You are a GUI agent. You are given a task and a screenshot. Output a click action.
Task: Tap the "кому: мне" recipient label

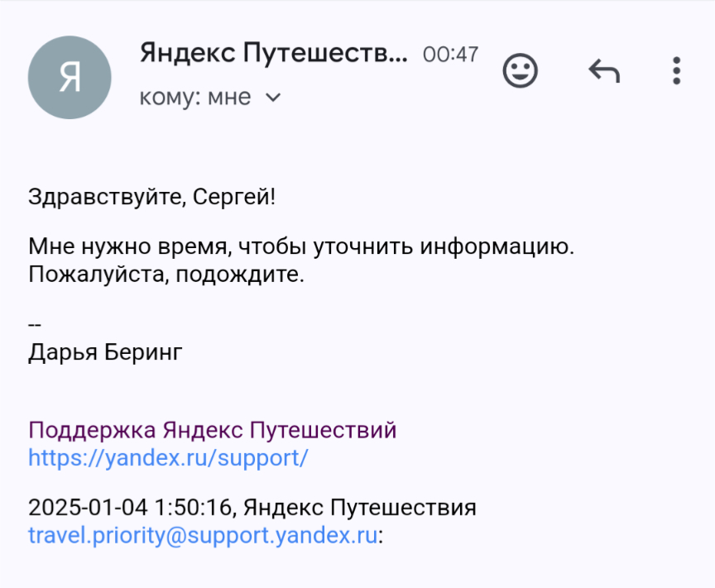[x=194, y=98]
